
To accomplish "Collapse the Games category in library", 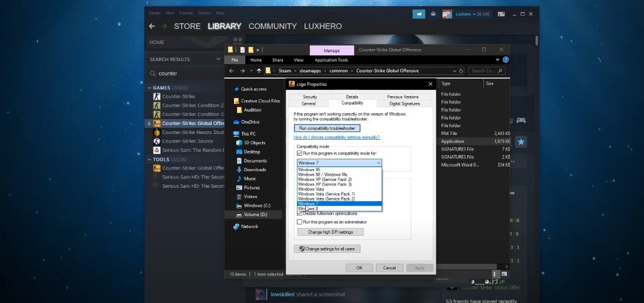I will [x=150, y=88].
